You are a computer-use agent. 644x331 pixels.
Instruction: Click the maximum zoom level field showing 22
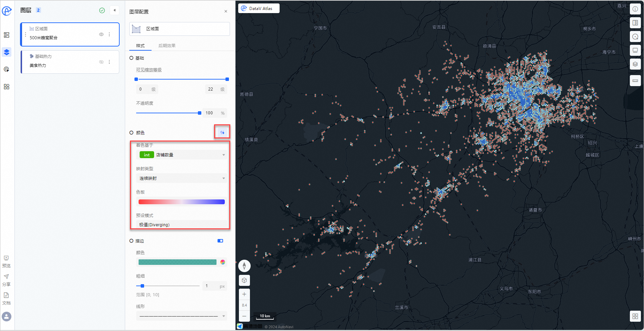point(216,89)
